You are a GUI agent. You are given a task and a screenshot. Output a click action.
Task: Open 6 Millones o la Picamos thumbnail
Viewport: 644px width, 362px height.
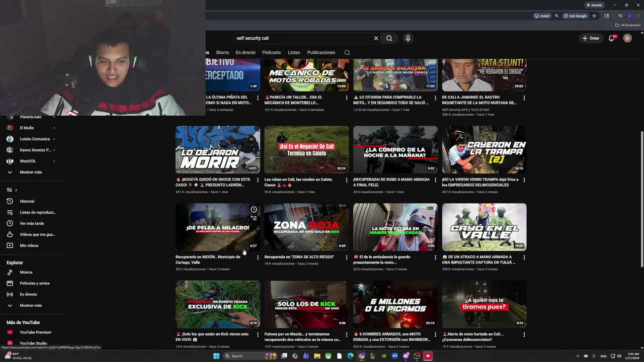pyautogui.click(x=395, y=304)
